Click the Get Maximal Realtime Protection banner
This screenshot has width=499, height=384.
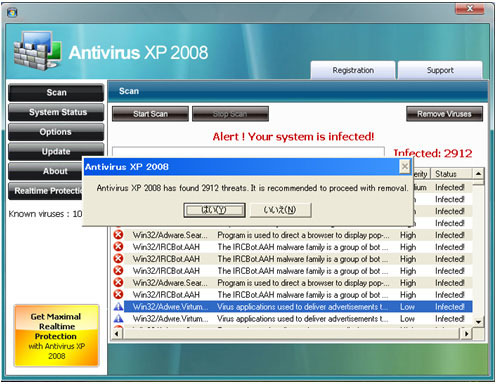56,336
